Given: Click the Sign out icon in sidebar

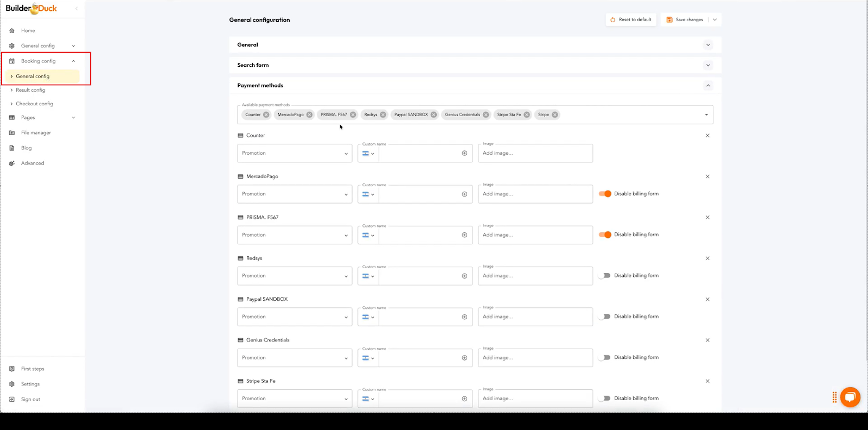Looking at the screenshot, I should click(12, 399).
